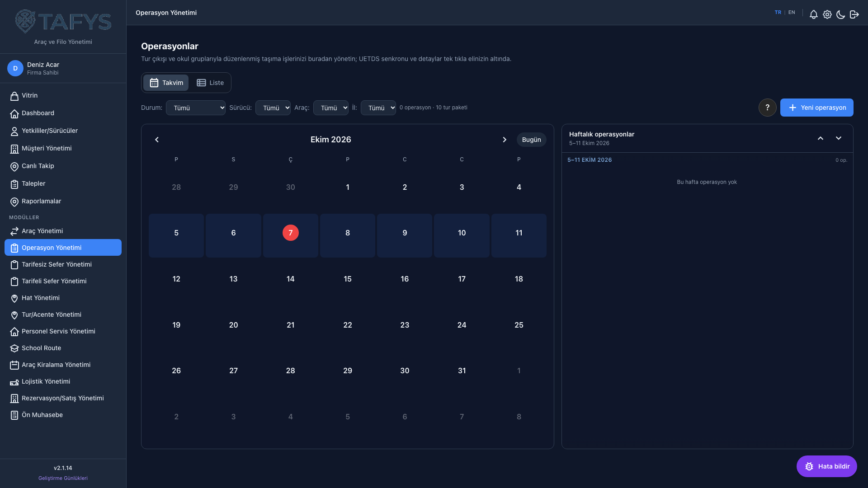Image resolution: width=868 pixels, height=488 pixels.
Task: Open Raporlamalar sidebar item
Action: point(63,202)
